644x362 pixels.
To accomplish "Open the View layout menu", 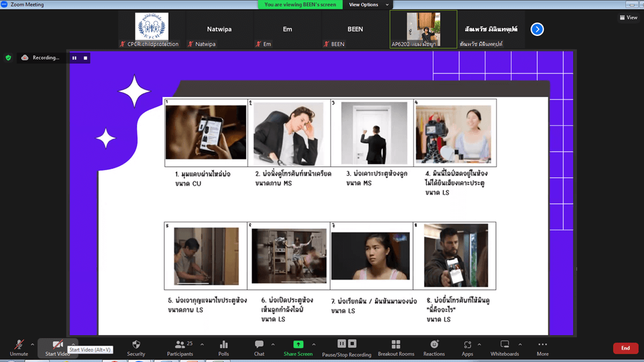I will click(x=629, y=18).
